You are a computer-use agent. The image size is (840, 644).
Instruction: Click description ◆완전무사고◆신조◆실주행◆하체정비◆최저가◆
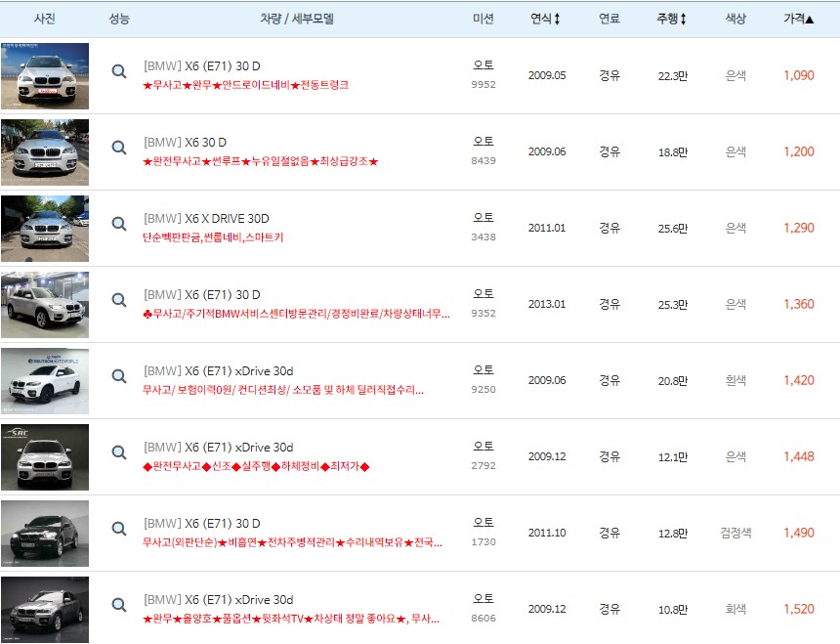[x=256, y=467]
